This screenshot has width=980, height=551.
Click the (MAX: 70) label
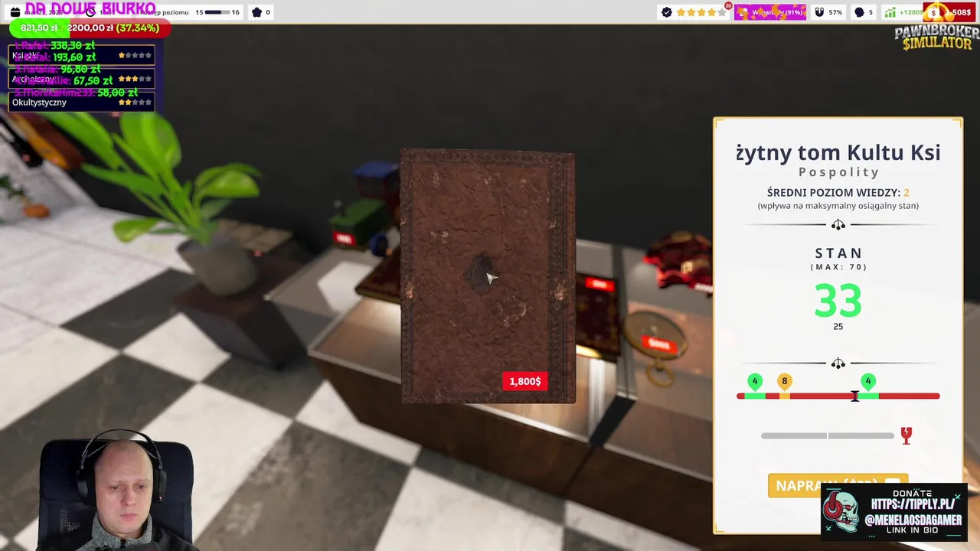[838, 267]
